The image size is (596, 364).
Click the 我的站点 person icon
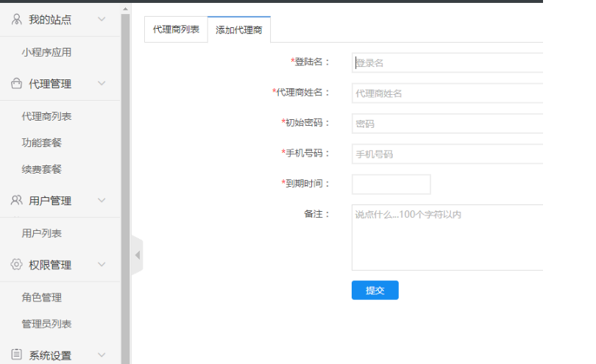tap(17, 20)
